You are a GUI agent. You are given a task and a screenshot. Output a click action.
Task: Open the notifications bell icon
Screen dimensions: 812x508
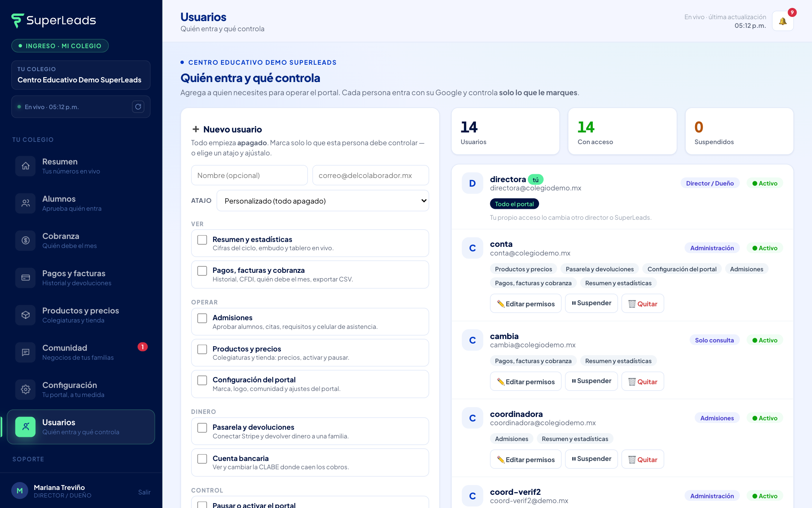[x=783, y=21]
